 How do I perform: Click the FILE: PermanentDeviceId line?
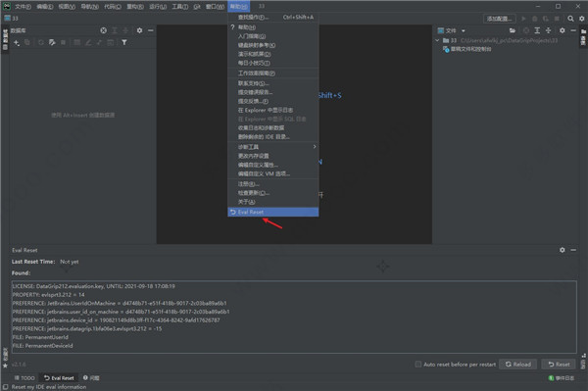[43, 346]
